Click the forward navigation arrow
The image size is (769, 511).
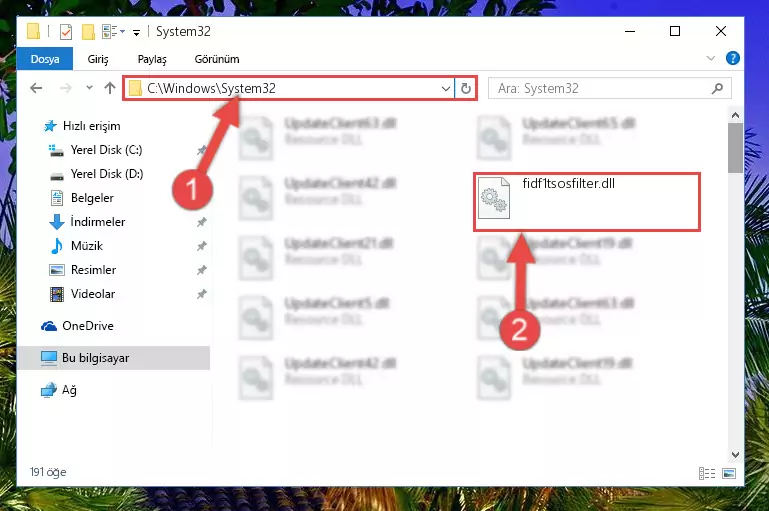(65, 88)
